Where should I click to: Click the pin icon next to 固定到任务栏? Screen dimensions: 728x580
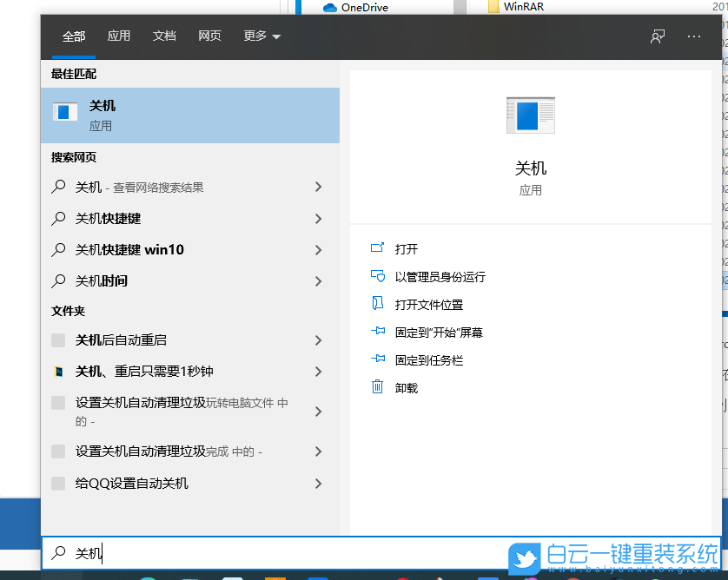point(377,359)
